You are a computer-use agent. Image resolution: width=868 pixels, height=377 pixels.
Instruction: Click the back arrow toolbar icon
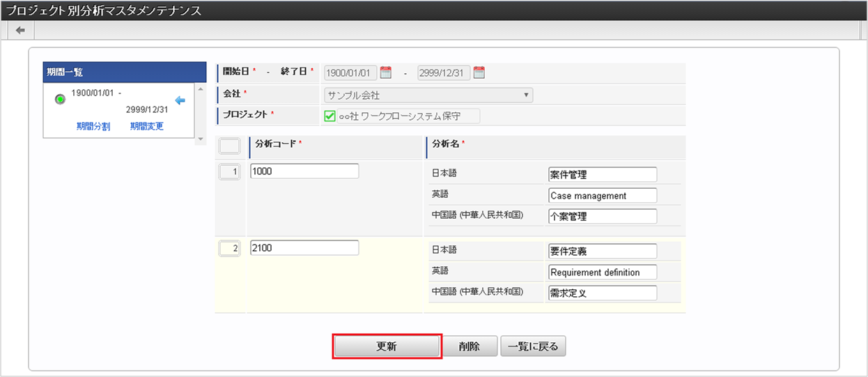20,30
